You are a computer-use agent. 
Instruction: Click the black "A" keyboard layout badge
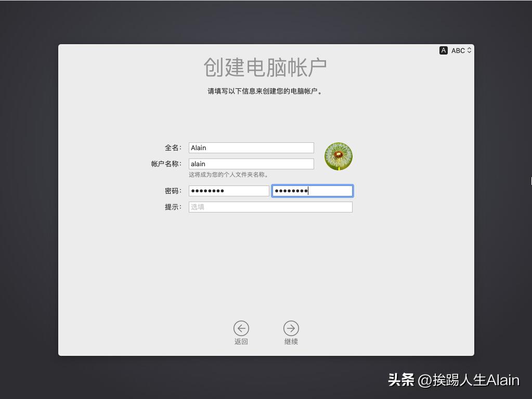click(443, 50)
